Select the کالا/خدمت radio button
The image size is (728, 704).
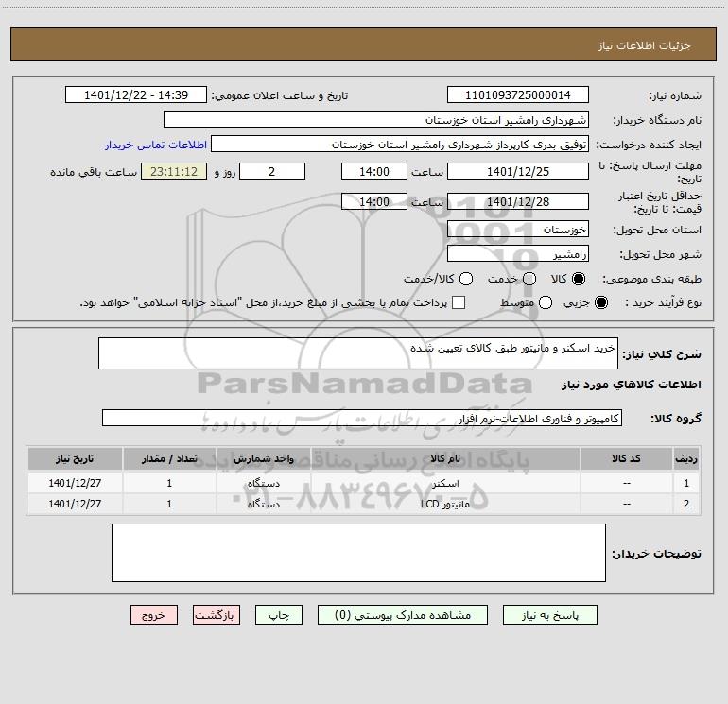pyautogui.click(x=466, y=279)
